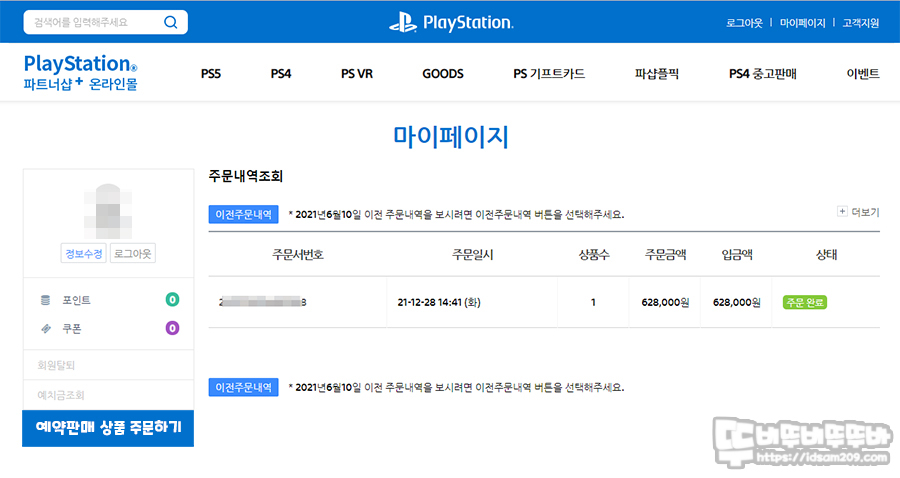Click the PlayStation logo in header
This screenshot has width=900, height=478.
pyautogui.click(x=451, y=22)
